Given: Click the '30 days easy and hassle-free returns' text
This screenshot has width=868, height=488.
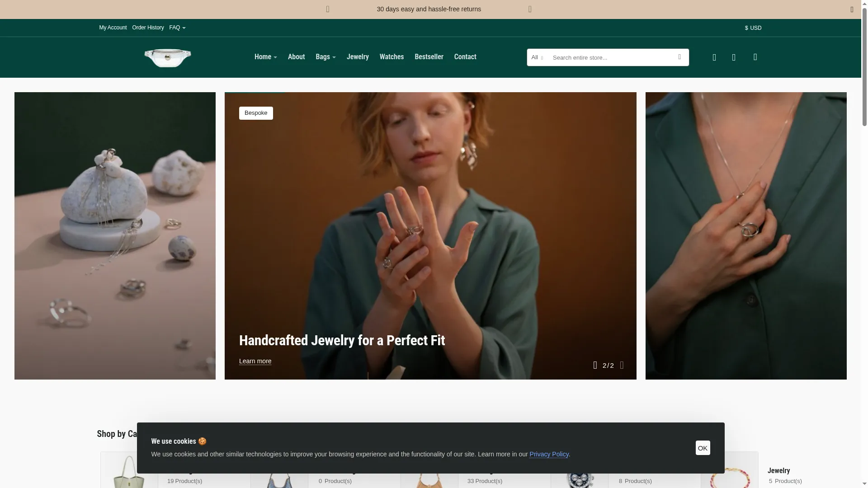Looking at the screenshot, I should coord(429,9).
